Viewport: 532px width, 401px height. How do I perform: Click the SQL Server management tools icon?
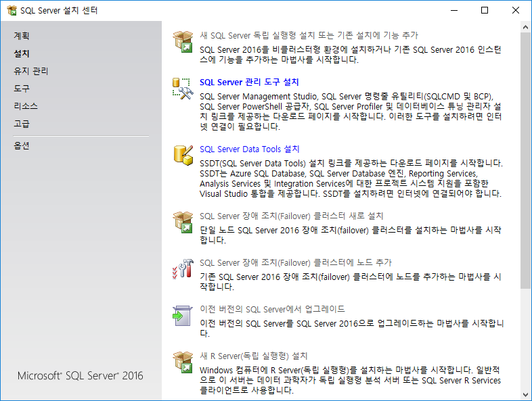[183, 89]
